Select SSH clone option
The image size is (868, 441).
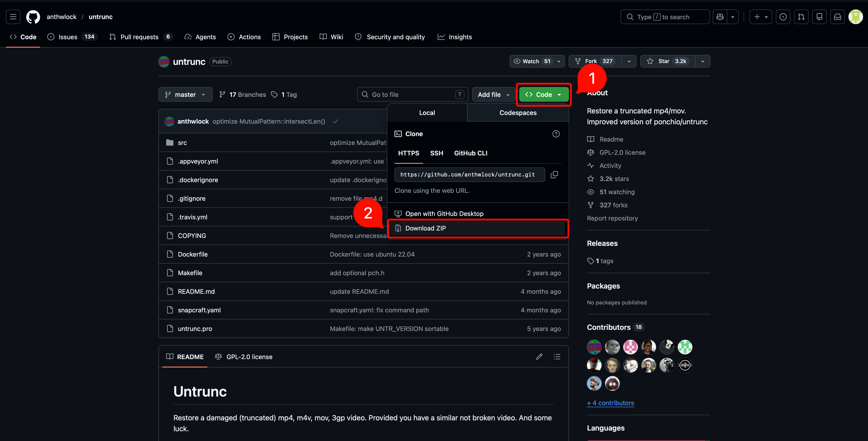coord(437,153)
